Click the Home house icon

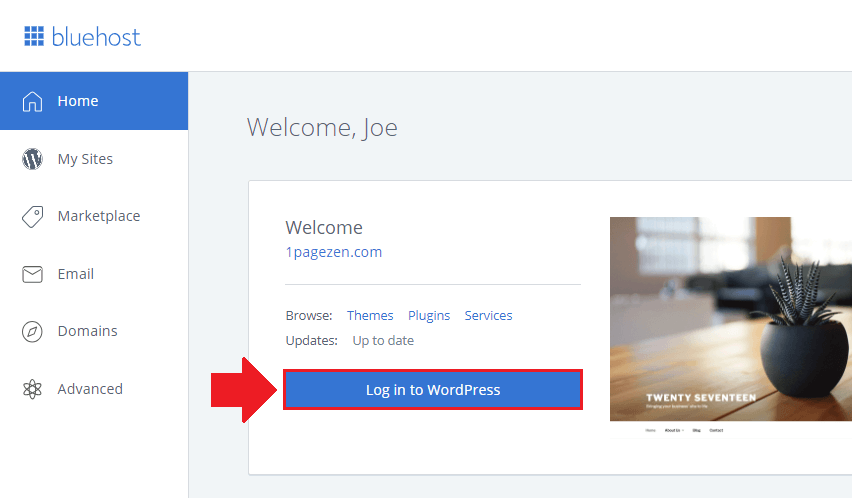32,101
